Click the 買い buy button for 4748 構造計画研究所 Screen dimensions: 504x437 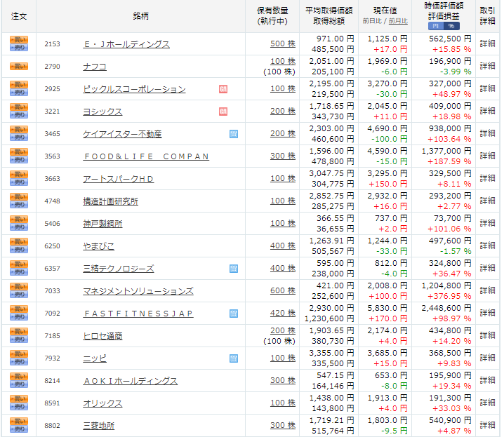19,197
